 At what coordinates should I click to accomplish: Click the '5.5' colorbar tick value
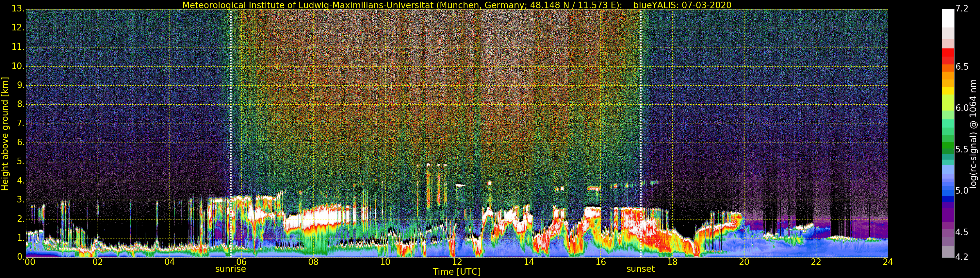[x=961, y=149]
